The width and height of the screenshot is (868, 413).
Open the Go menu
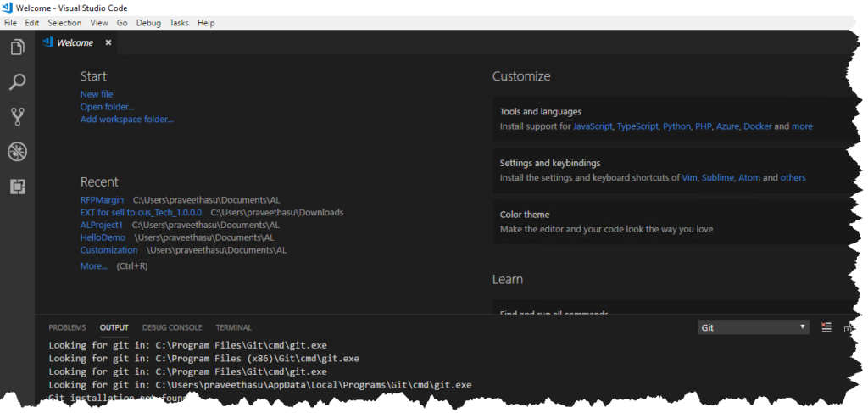[122, 23]
